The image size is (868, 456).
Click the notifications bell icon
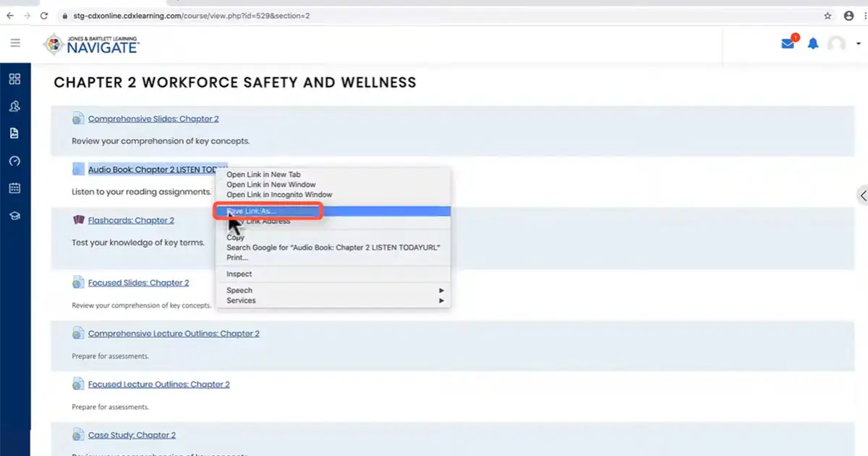(x=813, y=44)
